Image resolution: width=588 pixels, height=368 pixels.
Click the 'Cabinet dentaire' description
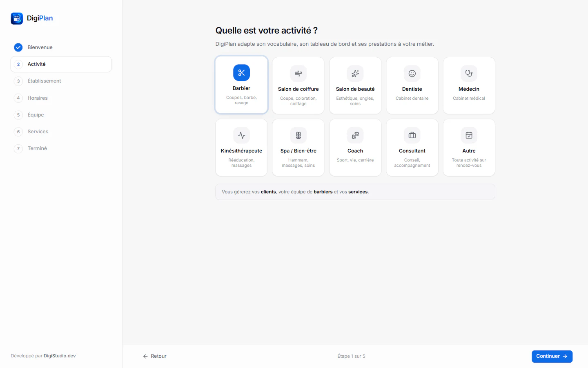pos(412,99)
